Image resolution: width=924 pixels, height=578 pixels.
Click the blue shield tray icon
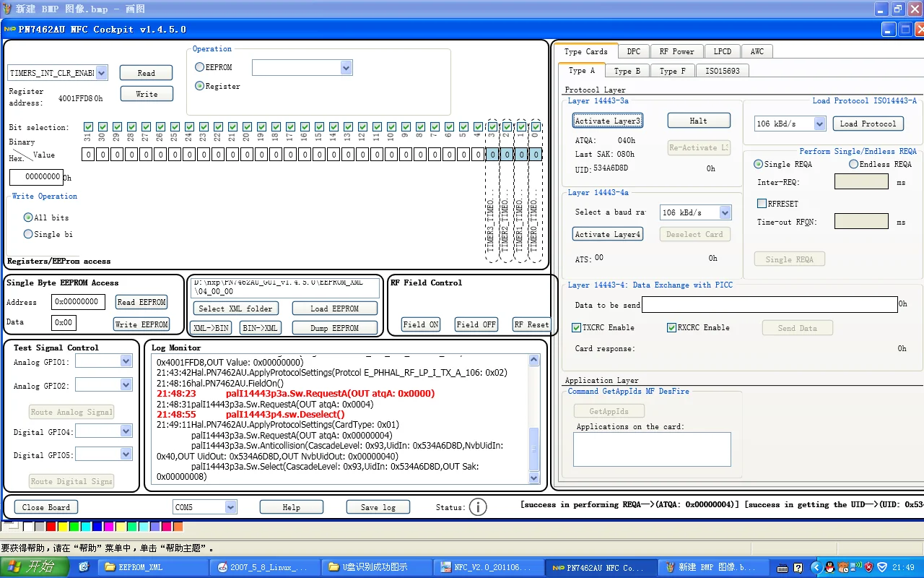click(x=882, y=567)
